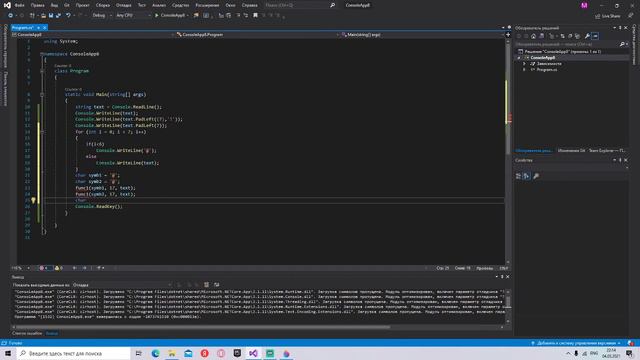This screenshot has height=360, width=640.
Task: Click the Live Share button
Action: (x=607, y=16)
